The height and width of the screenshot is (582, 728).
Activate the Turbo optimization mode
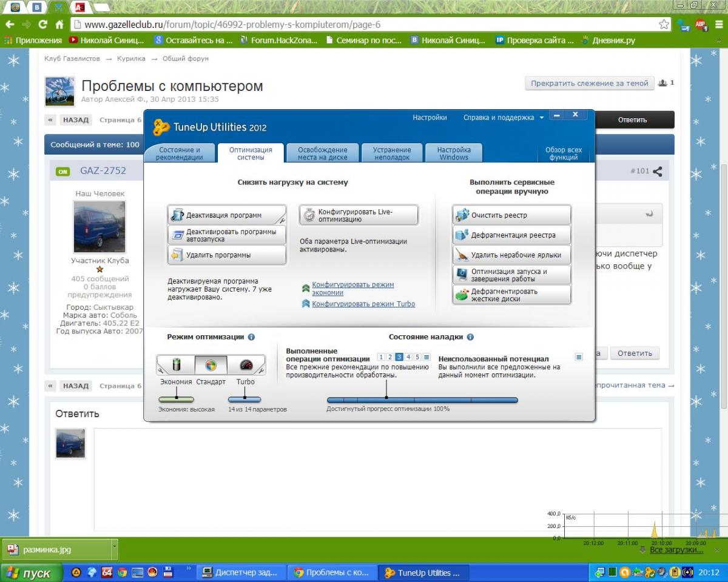point(245,365)
